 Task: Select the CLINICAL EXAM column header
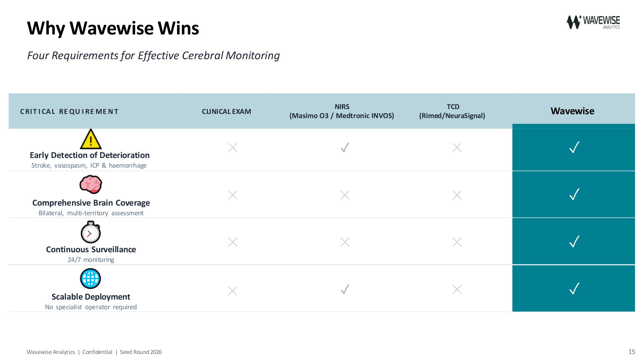[226, 111]
